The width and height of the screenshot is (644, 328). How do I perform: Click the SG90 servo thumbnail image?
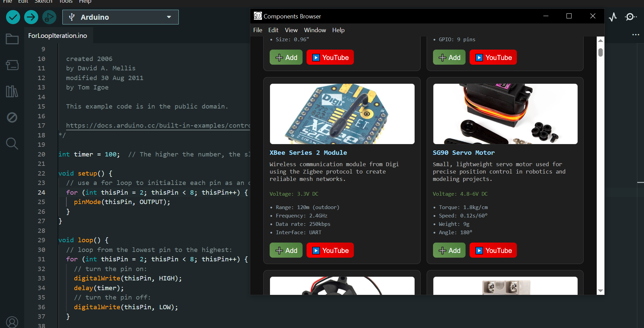505,114
